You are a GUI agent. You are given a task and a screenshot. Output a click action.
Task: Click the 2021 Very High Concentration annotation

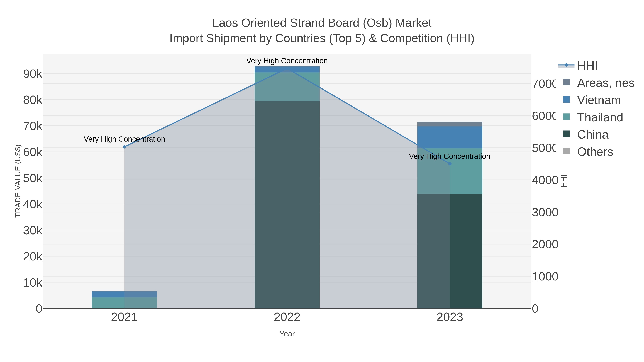pyautogui.click(x=124, y=139)
